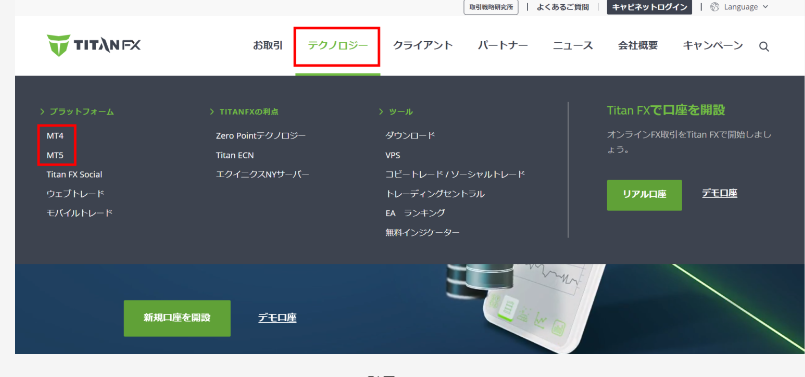
Task: Click the Titan FX logo
Action: tap(93, 46)
